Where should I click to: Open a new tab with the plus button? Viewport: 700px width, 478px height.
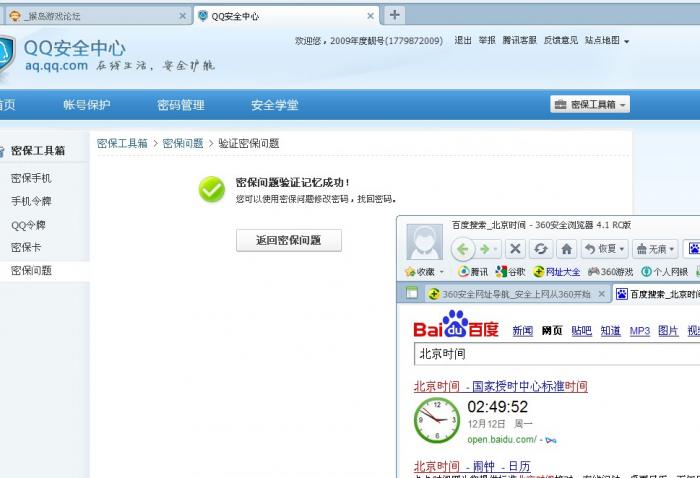395,15
